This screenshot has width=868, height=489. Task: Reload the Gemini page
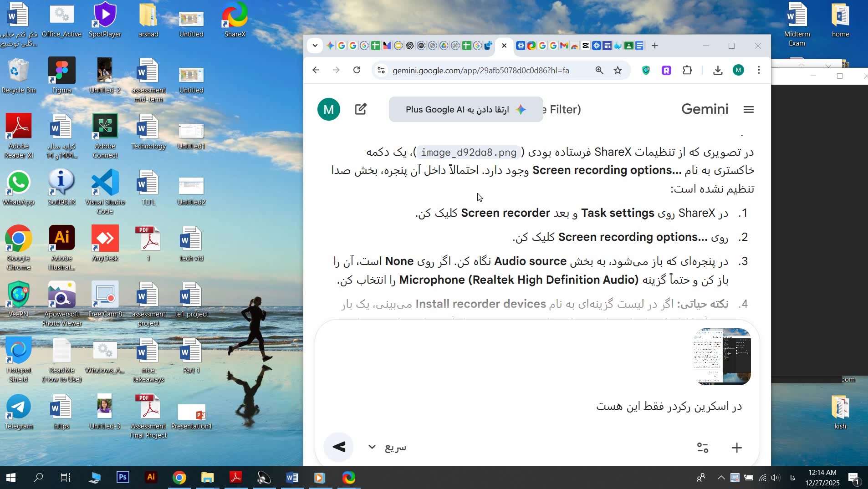click(x=357, y=70)
